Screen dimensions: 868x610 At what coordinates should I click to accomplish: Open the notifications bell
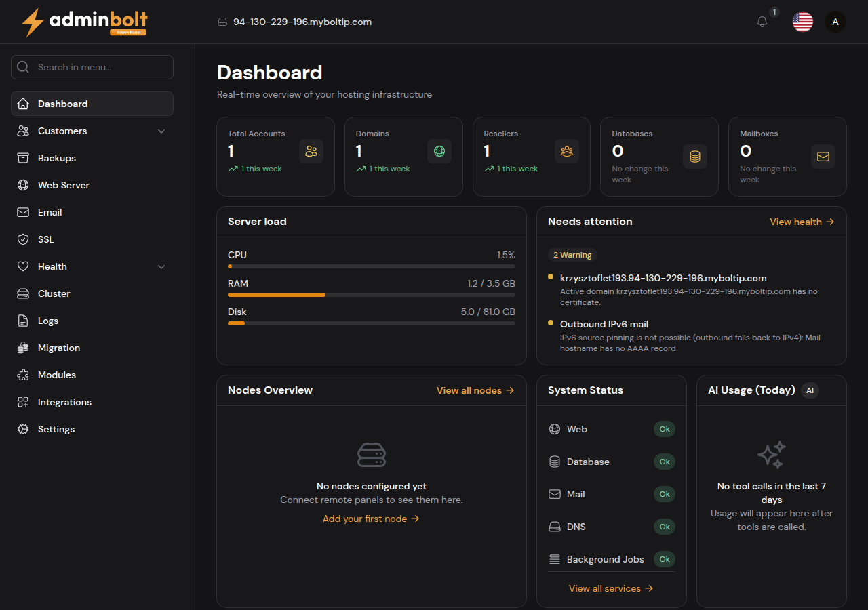coord(762,22)
